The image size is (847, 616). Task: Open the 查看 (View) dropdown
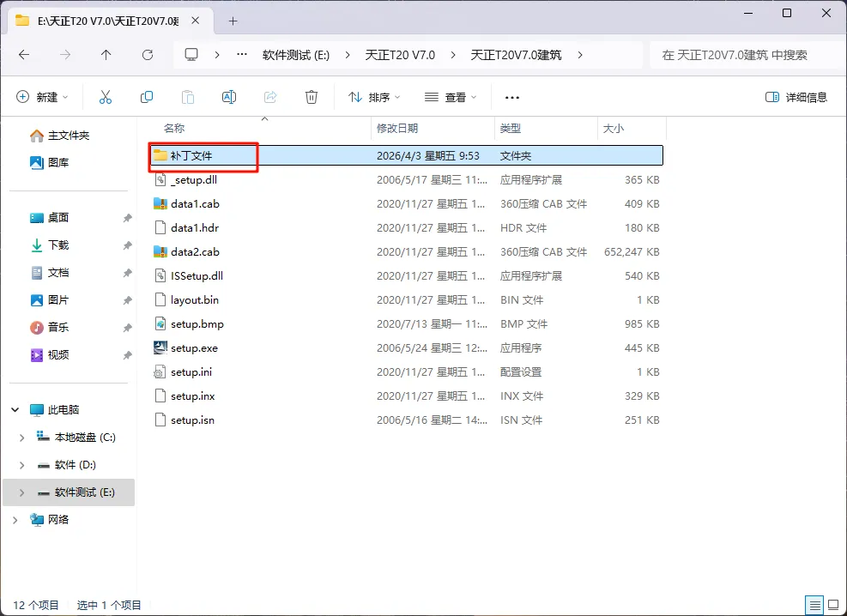click(x=451, y=97)
